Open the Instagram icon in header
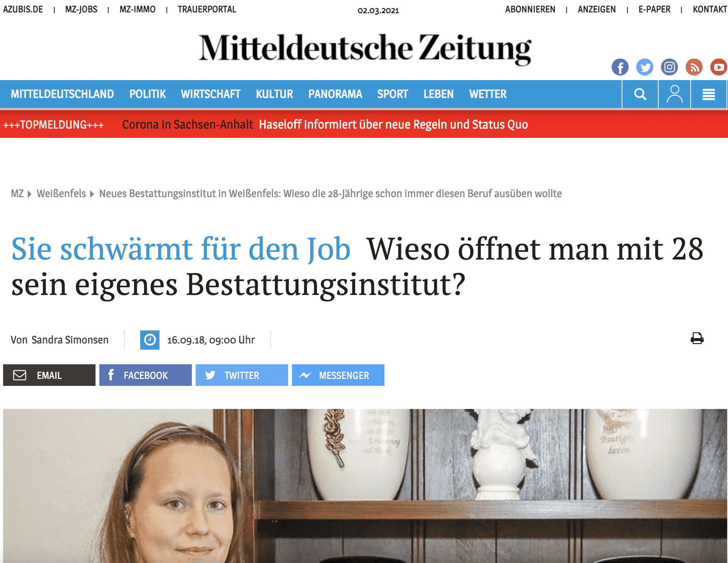The height and width of the screenshot is (563, 728). [669, 67]
